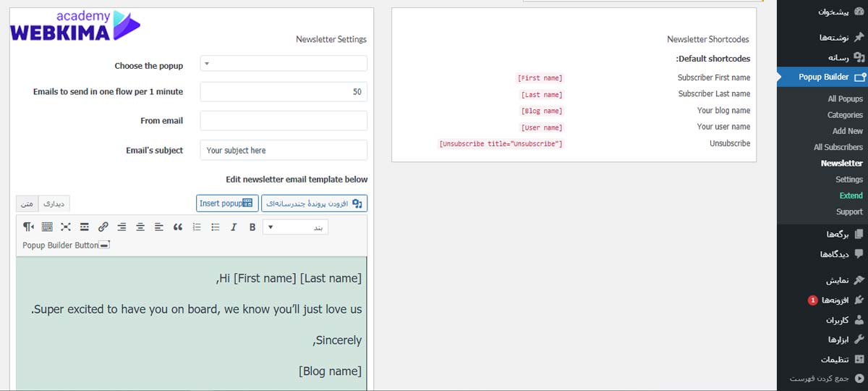
Task: Open All Subscribers menu item
Action: [838, 147]
